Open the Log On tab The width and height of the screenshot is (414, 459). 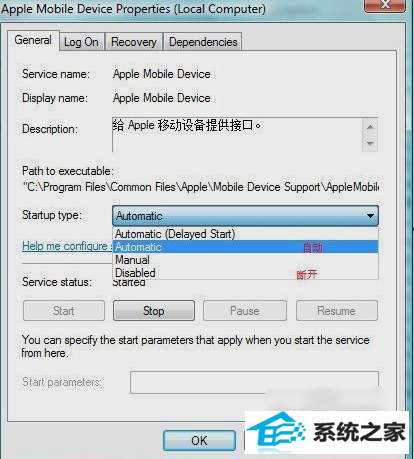point(82,42)
